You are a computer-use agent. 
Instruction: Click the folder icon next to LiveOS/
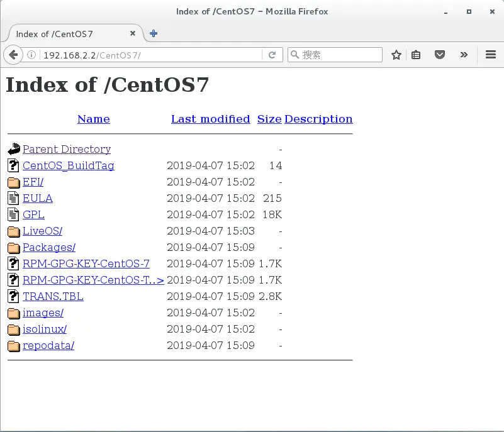point(13,231)
